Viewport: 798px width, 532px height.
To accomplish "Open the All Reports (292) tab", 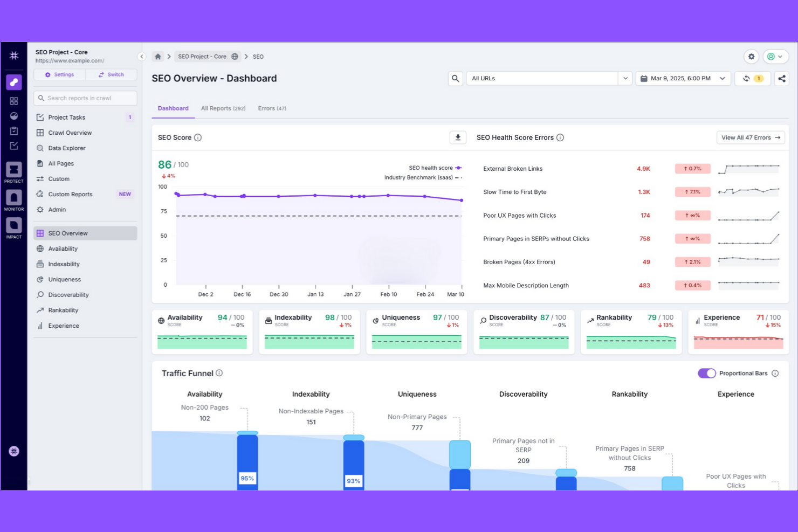I will coord(223,108).
